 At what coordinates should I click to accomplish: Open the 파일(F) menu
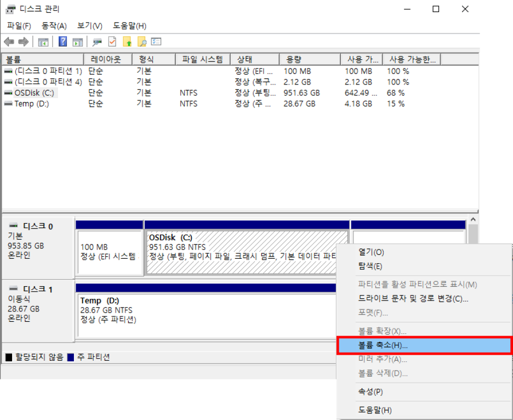click(x=19, y=26)
